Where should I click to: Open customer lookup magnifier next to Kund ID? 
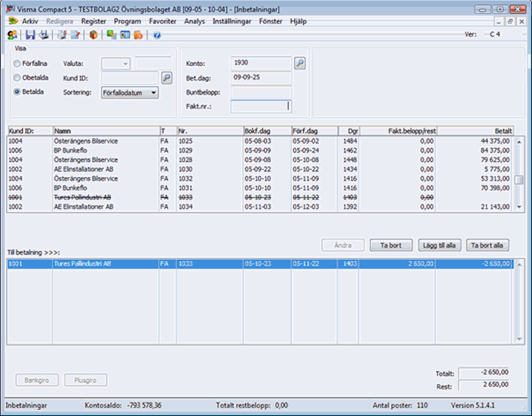point(167,78)
